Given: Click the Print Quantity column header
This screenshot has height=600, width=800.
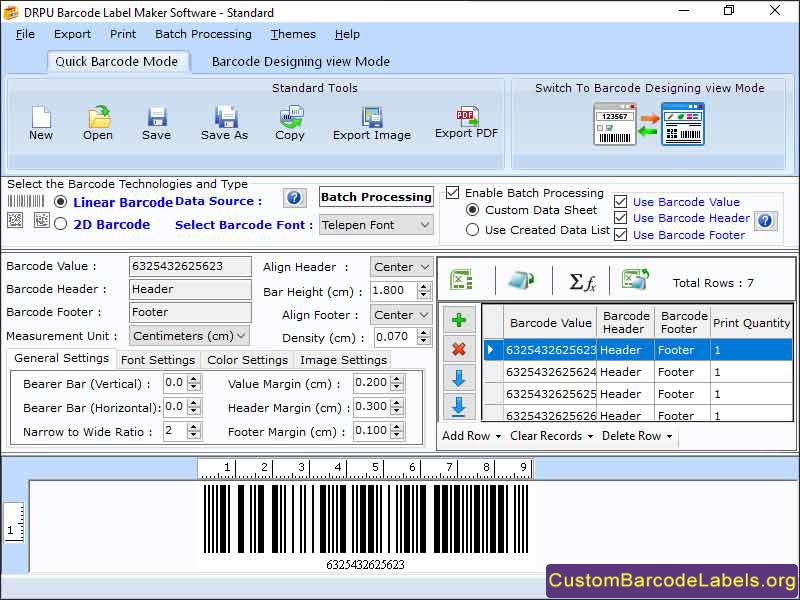Looking at the screenshot, I should click(x=752, y=323).
